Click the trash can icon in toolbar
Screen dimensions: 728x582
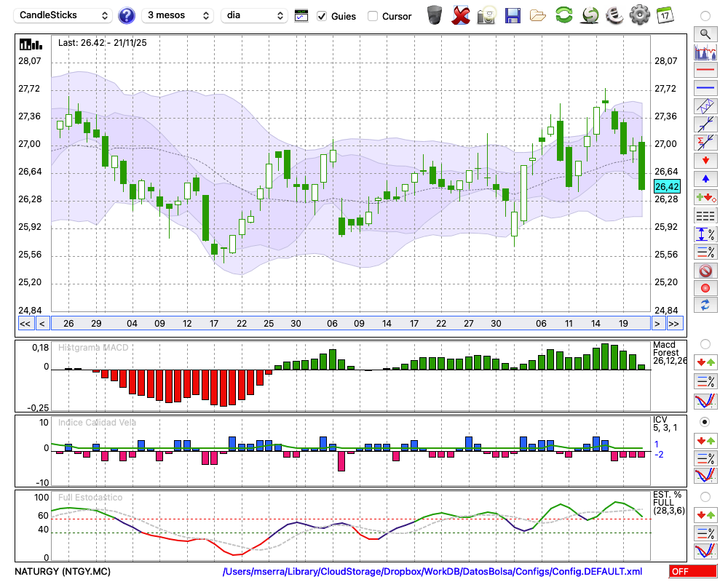(435, 15)
